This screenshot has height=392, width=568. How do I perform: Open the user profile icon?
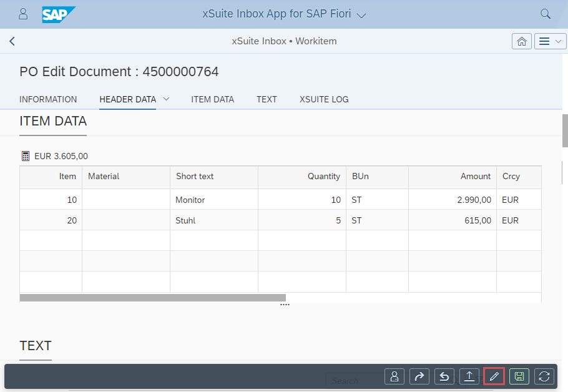tap(23, 14)
